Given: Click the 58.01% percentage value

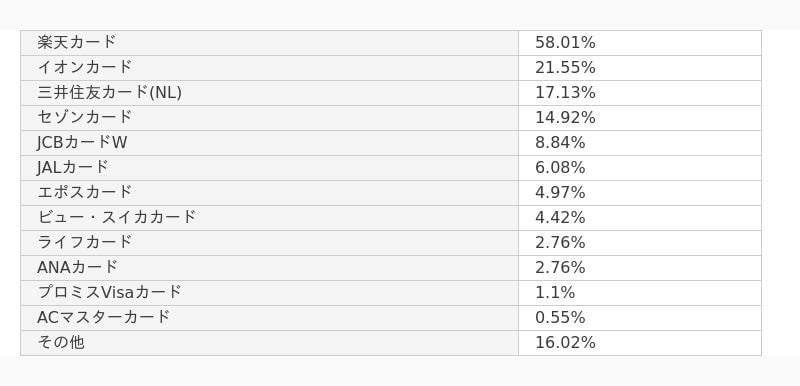Looking at the screenshot, I should tap(565, 43).
